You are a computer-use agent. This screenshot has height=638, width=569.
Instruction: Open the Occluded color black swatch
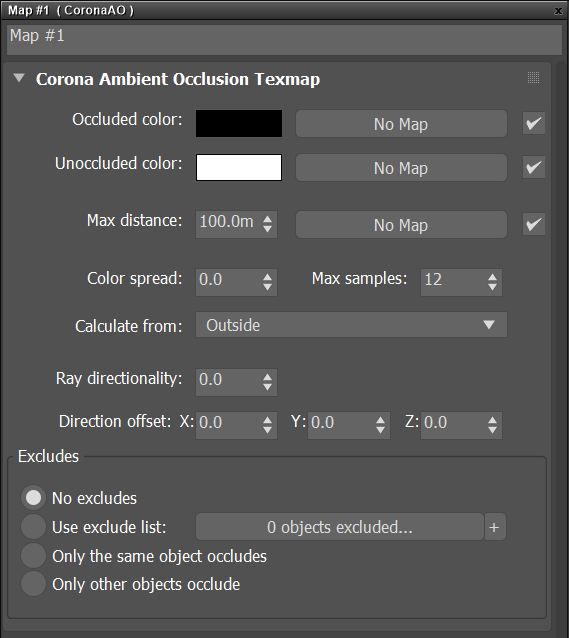tap(239, 123)
